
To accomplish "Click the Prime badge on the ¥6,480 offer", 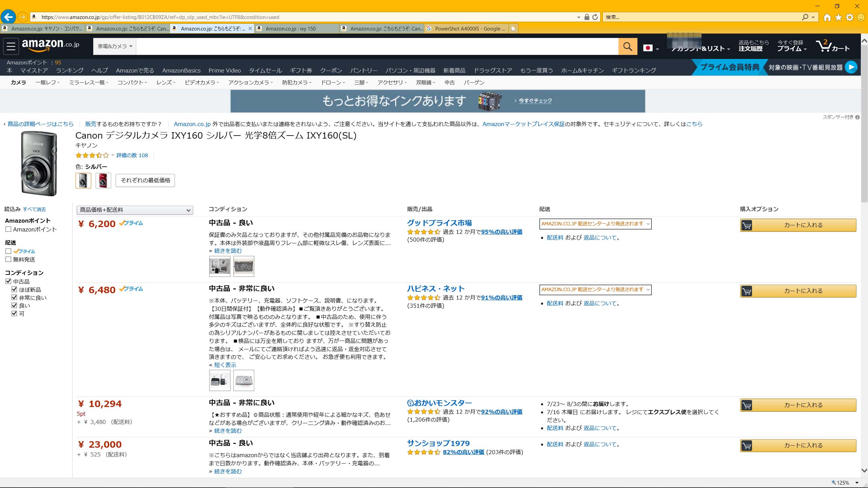I will click(131, 289).
